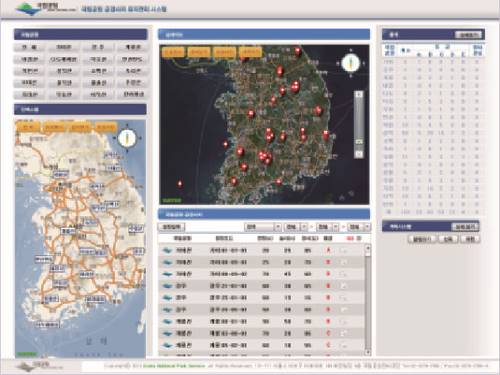Click the compass on the road map
The image size is (500, 375).
[127, 138]
